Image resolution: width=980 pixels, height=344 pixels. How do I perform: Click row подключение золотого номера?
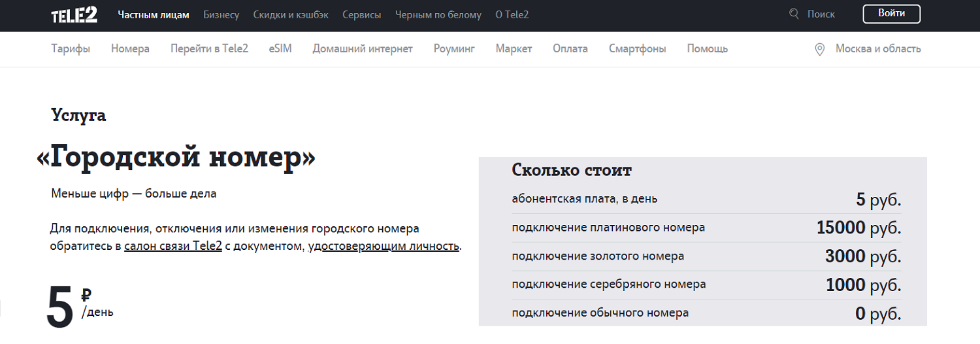tap(706, 256)
